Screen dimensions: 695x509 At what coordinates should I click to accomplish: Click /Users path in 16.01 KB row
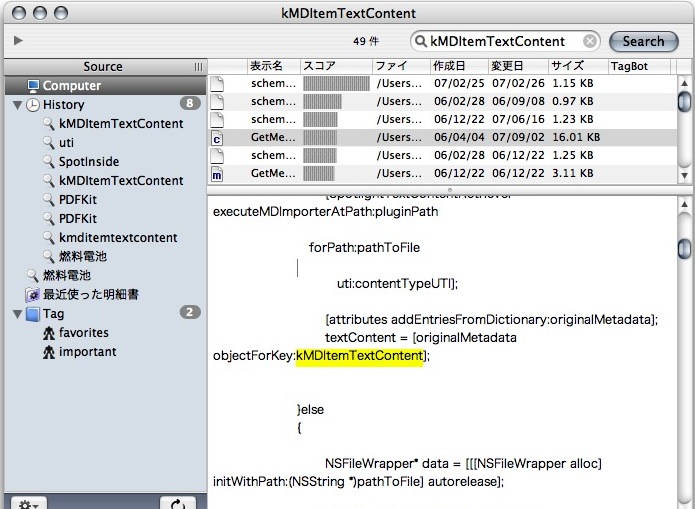coord(399,137)
